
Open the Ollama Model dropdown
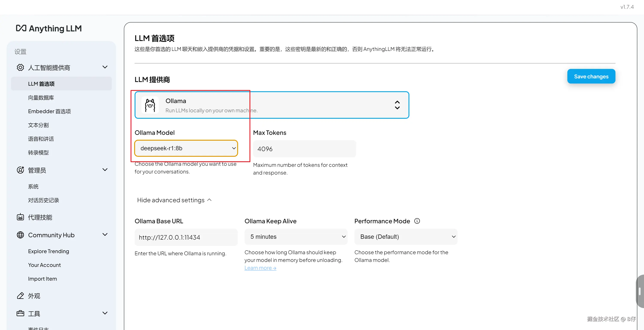(x=186, y=148)
